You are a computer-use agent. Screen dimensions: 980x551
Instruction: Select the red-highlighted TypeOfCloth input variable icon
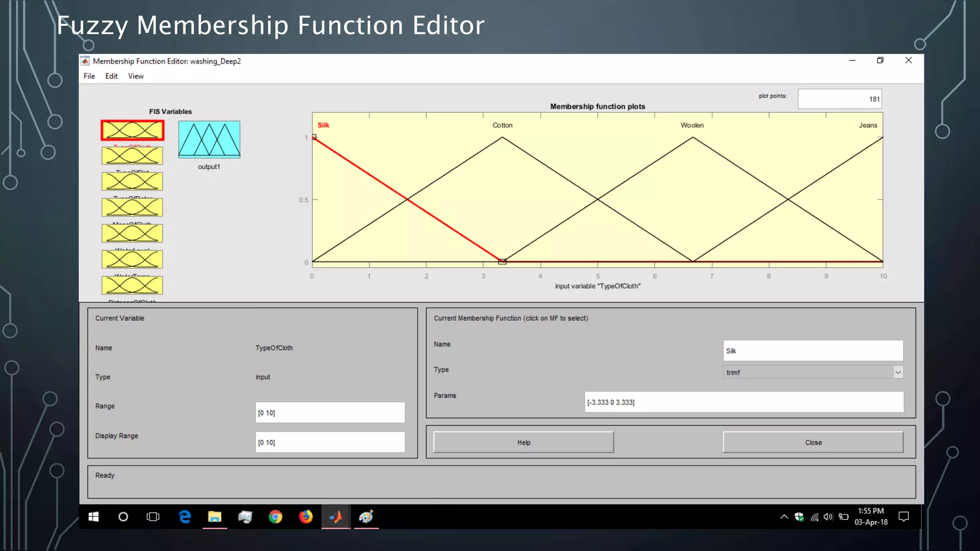click(x=132, y=130)
